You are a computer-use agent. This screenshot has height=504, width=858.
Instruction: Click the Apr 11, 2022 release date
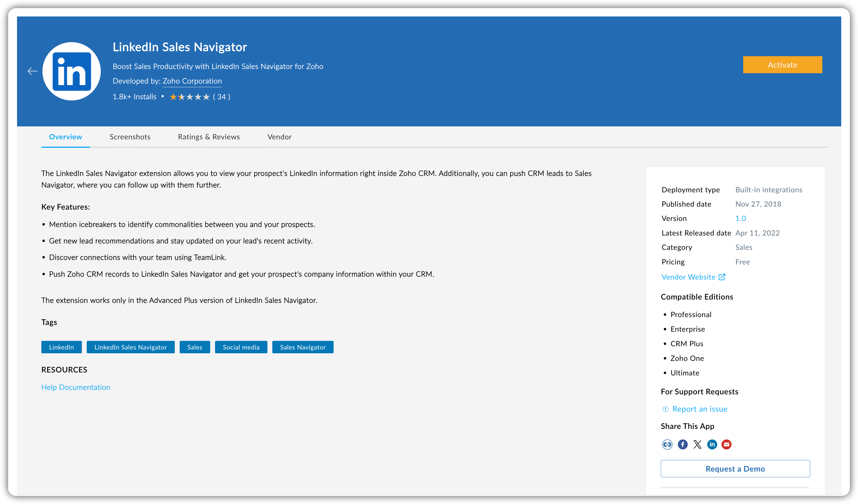point(758,233)
